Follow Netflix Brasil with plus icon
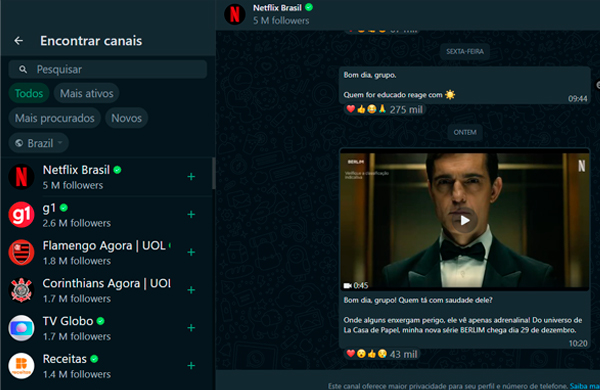600x390 pixels. [191, 177]
